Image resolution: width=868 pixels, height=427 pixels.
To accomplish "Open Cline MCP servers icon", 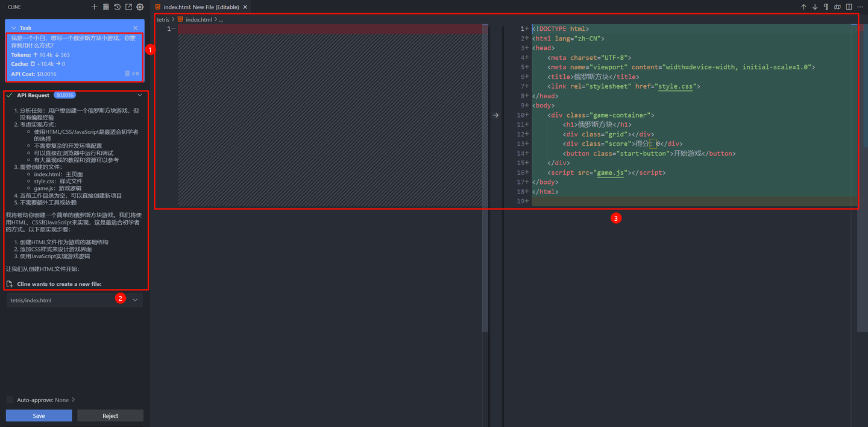I will 105,7.
